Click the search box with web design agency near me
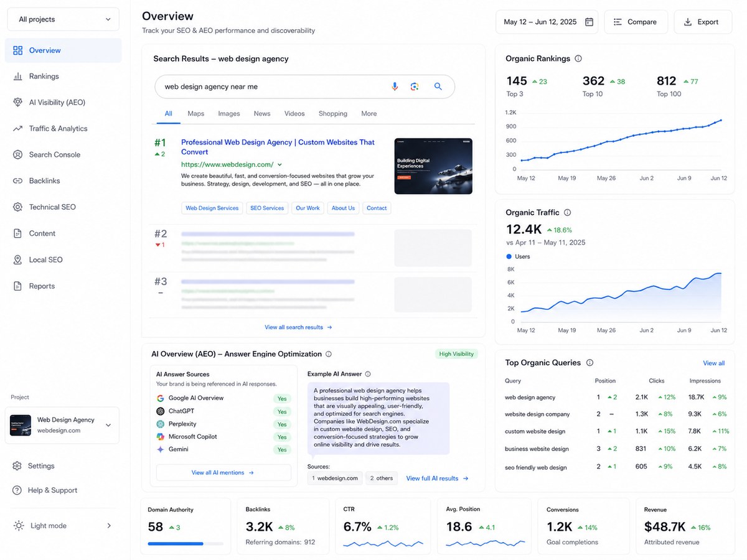This screenshot has height=560, width=747. [x=305, y=86]
